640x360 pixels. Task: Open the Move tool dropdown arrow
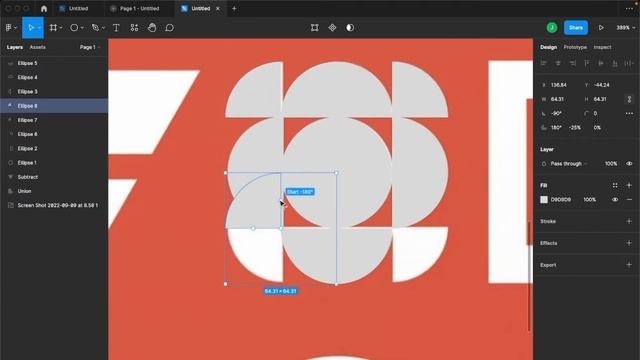[x=39, y=28]
